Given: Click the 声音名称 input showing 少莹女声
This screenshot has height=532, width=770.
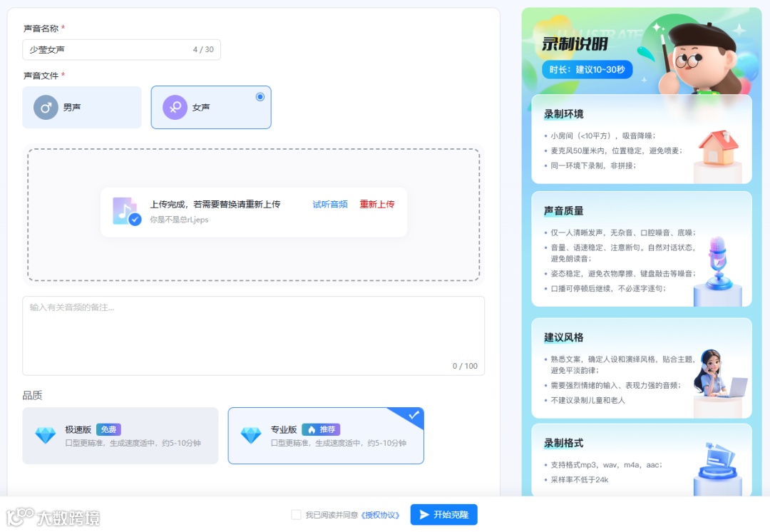Looking at the screenshot, I should pos(121,49).
